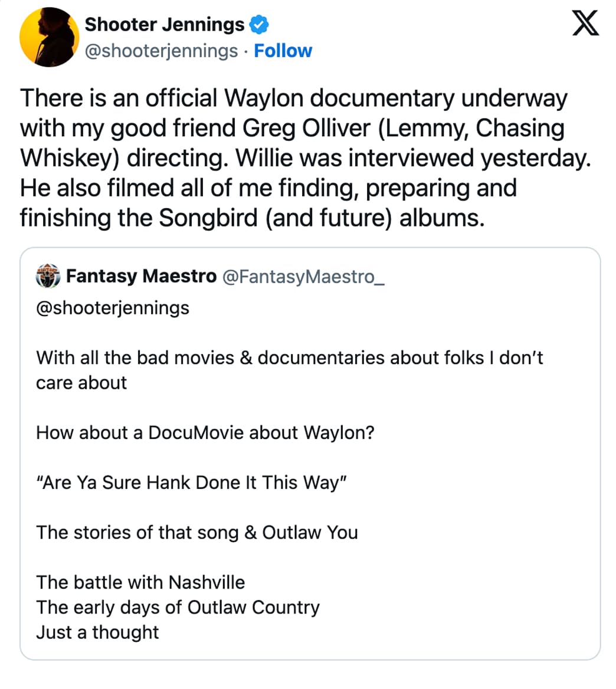Follow Shooter Jennings
The image size is (616, 689).
[283, 51]
